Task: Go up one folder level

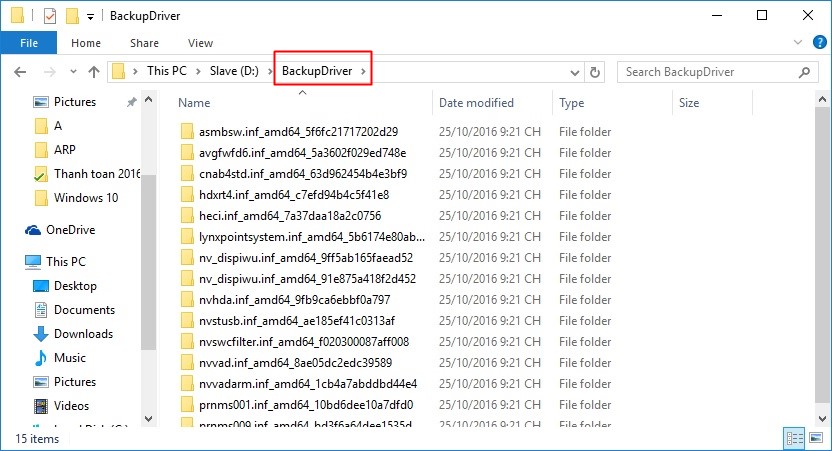Action: coord(94,72)
